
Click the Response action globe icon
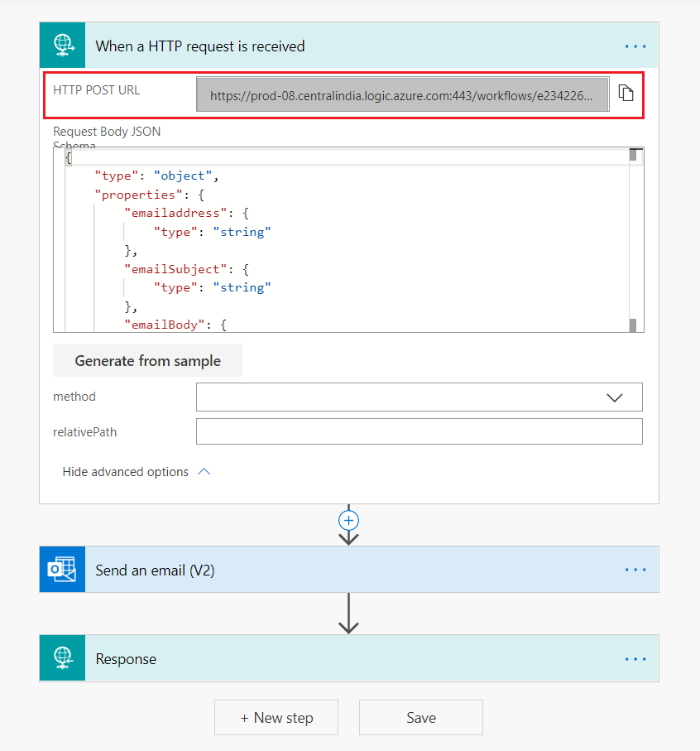pos(62,658)
